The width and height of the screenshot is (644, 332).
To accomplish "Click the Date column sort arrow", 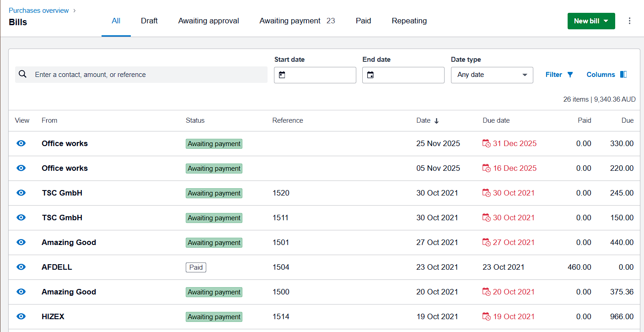I will pos(436,121).
